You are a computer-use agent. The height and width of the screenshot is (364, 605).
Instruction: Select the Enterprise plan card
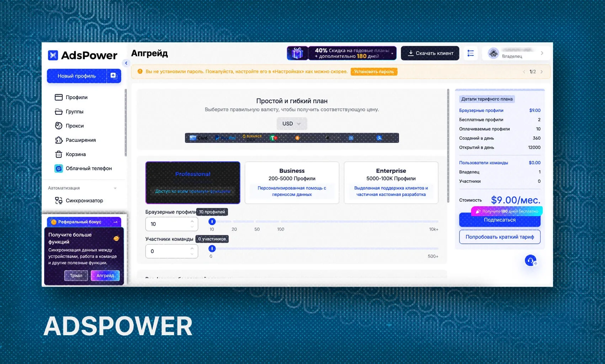point(391,183)
